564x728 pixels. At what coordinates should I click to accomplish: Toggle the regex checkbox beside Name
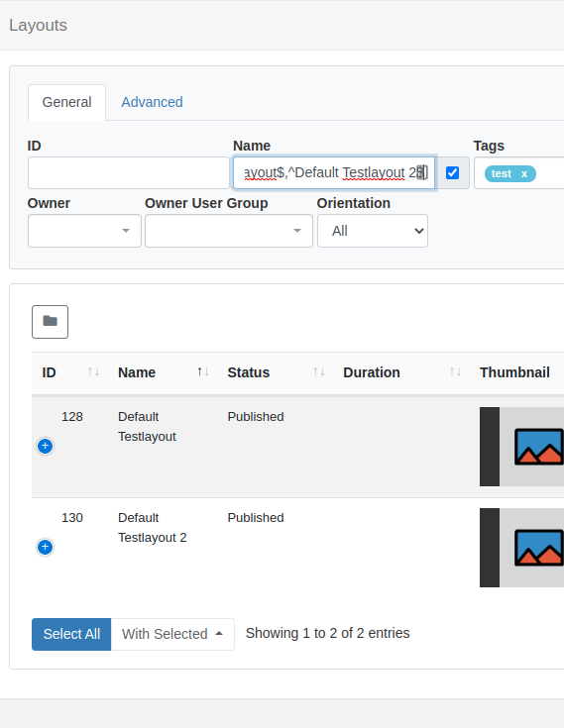pos(453,173)
